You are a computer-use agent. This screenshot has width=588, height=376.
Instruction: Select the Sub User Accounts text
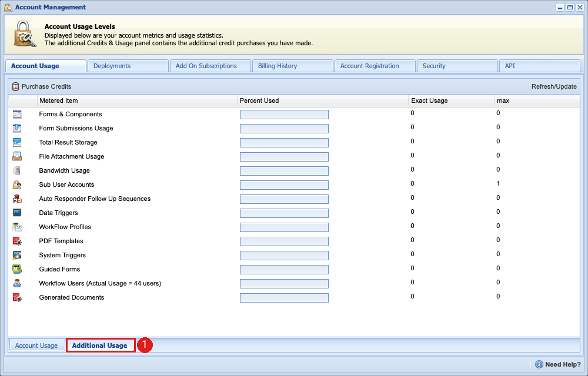pos(67,184)
